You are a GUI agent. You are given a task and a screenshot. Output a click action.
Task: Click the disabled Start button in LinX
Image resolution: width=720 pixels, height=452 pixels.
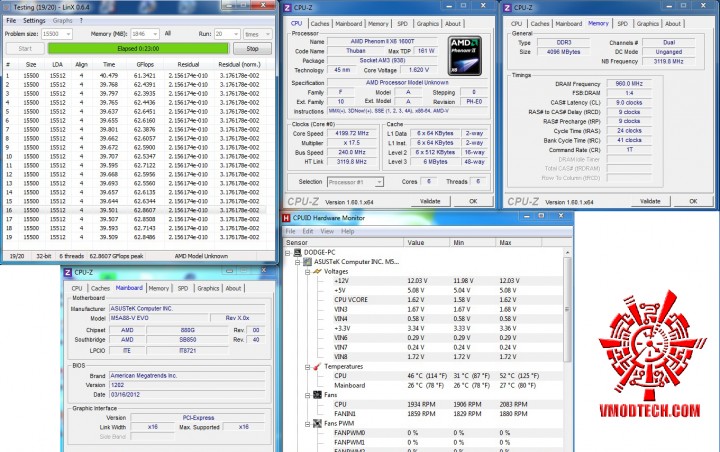(25, 49)
